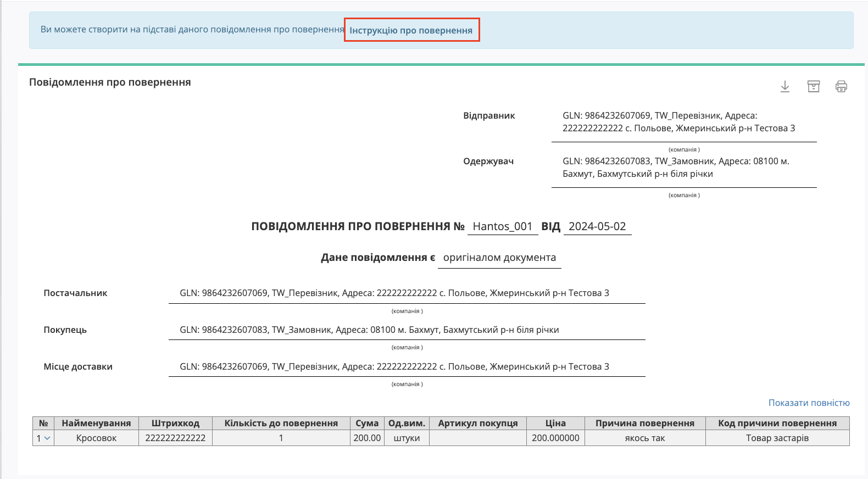This screenshot has height=479, width=868.
Task: Open the Інструкцію про повернення link
Action: 411,30
